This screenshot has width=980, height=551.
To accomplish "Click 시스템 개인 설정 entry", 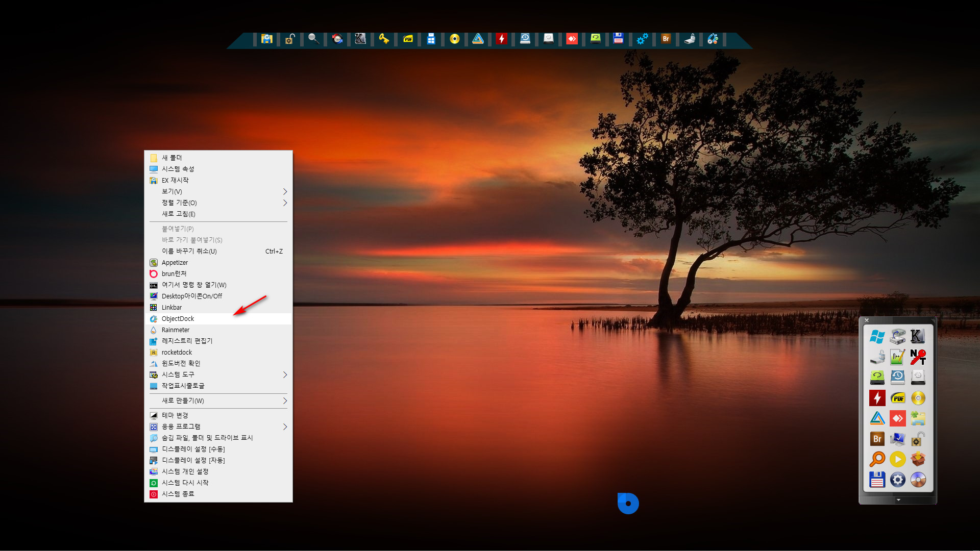I will [x=218, y=471].
